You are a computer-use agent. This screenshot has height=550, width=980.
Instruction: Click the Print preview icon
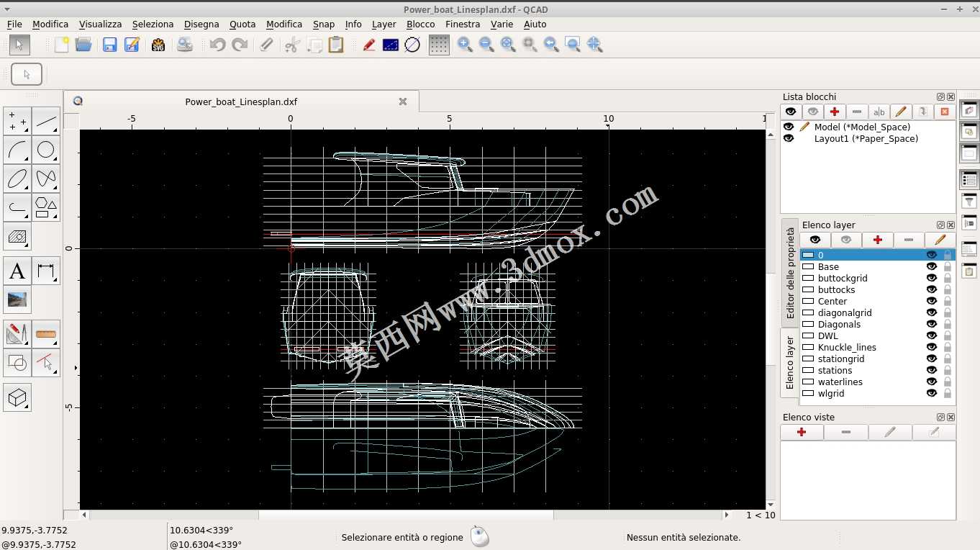pos(185,45)
